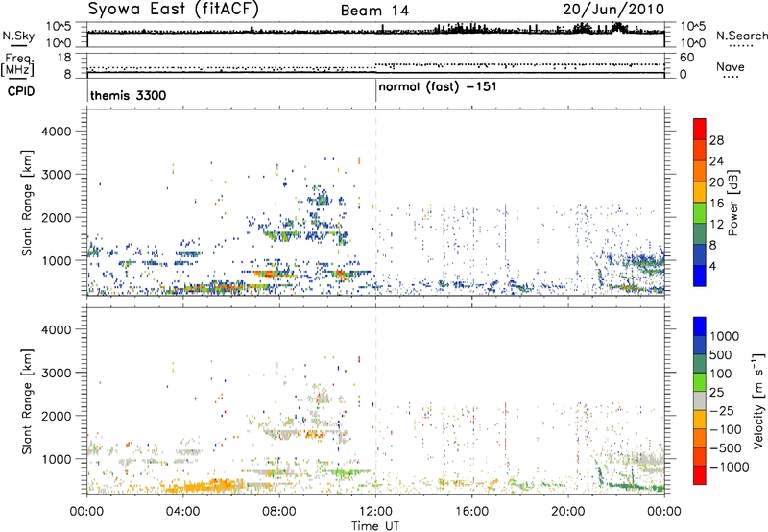768x532 pixels.
Task: Click the Slant Range label of power panel
Action: pos(27,203)
